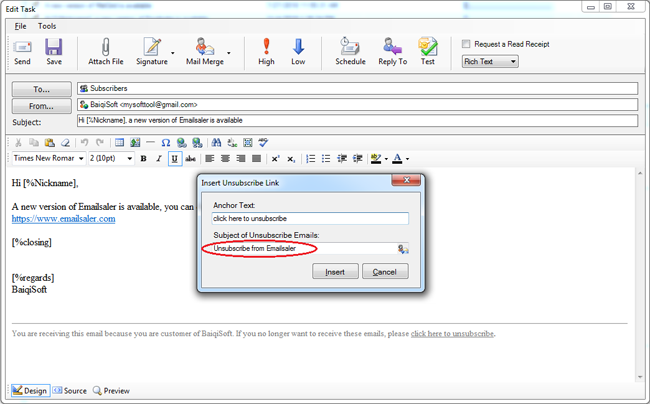Open the File menu

pyautogui.click(x=20, y=26)
